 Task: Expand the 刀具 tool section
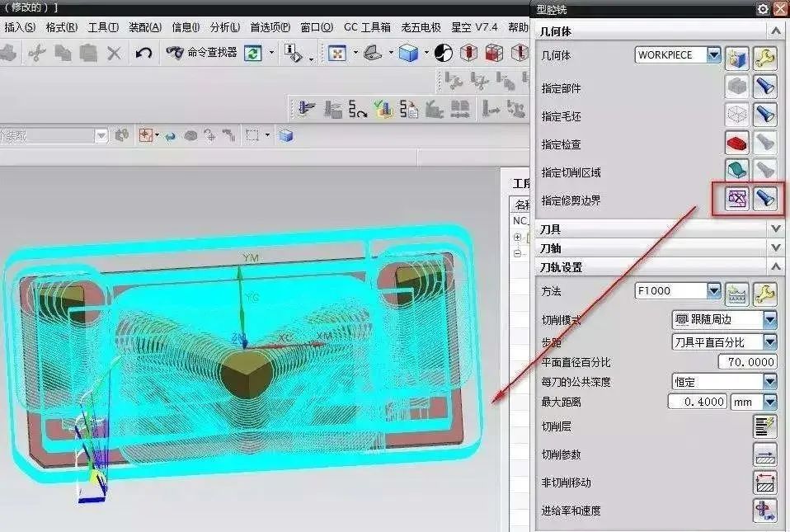(x=774, y=228)
